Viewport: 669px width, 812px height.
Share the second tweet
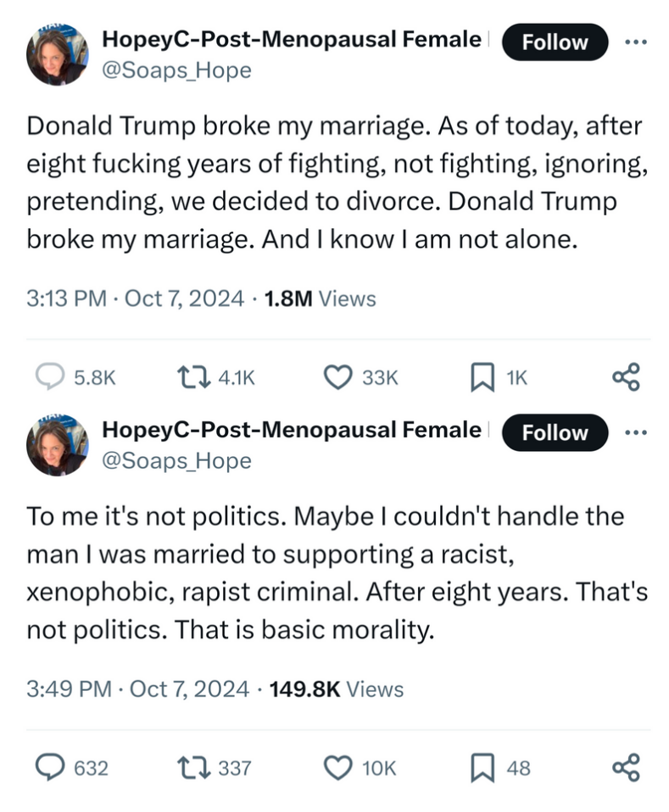pyautogui.click(x=626, y=768)
